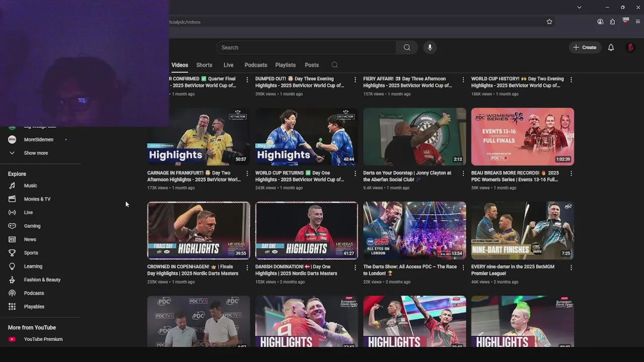Image resolution: width=644 pixels, height=362 pixels.
Task: Switch to the Videos tab
Action: tap(180, 65)
